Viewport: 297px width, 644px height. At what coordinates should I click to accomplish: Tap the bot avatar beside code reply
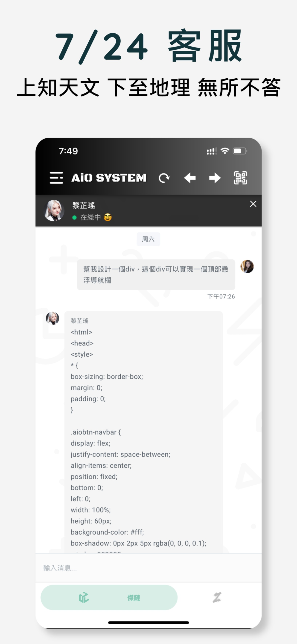(x=52, y=318)
